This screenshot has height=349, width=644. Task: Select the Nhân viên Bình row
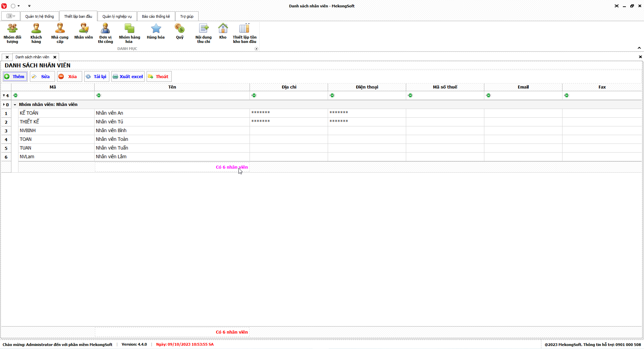coord(111,130)
